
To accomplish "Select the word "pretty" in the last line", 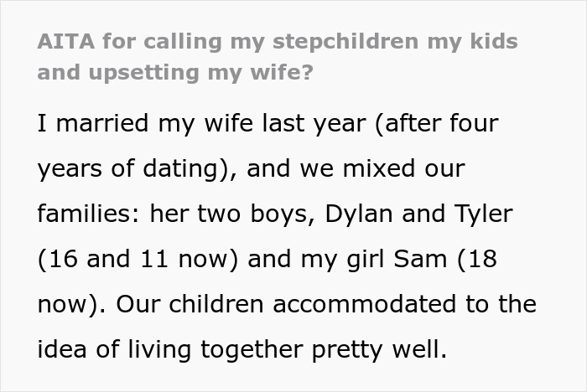I will pos(347,350).
